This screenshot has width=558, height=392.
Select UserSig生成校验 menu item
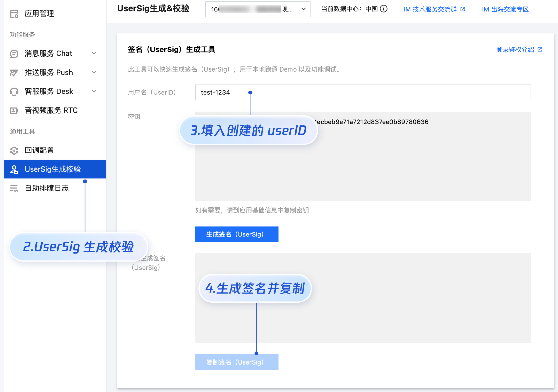(53, 169)
